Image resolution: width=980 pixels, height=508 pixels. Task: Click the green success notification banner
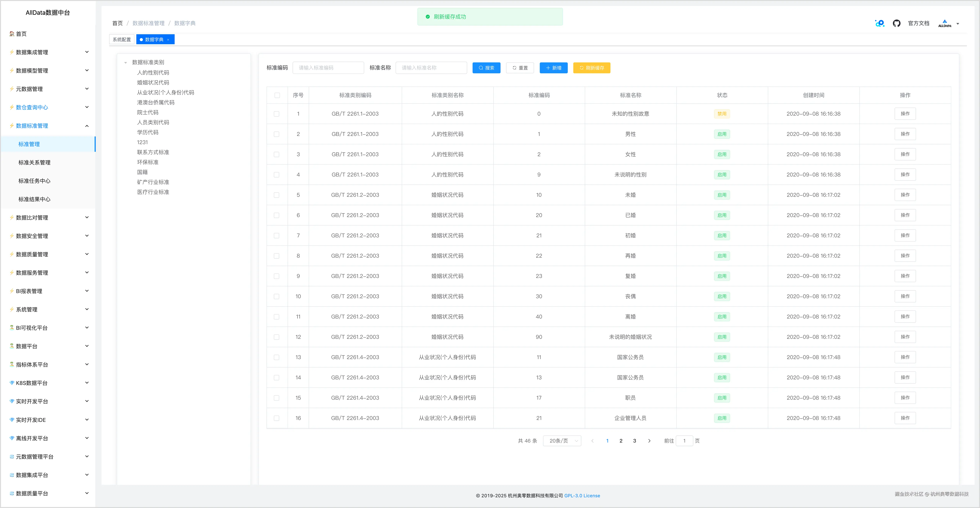pos(490,17)
